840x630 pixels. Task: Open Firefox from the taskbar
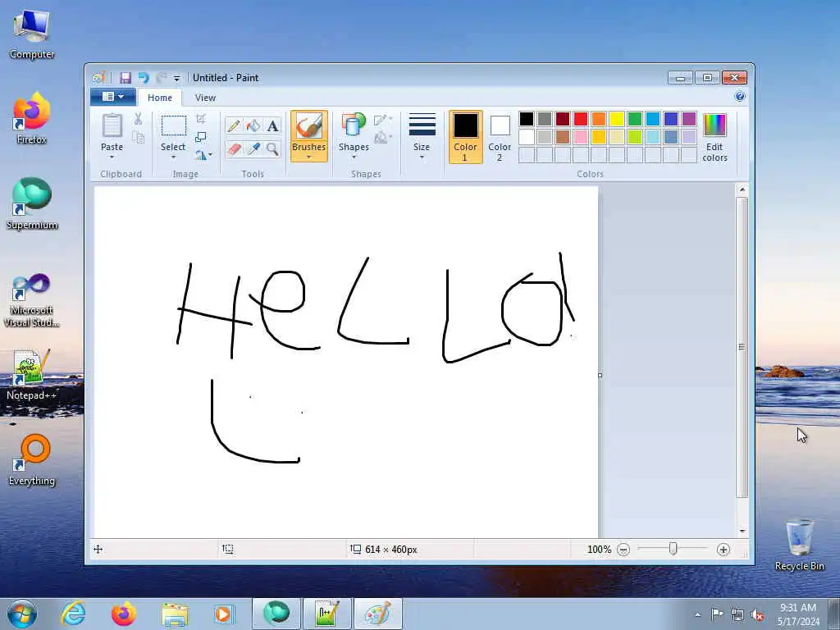(124, 614)
